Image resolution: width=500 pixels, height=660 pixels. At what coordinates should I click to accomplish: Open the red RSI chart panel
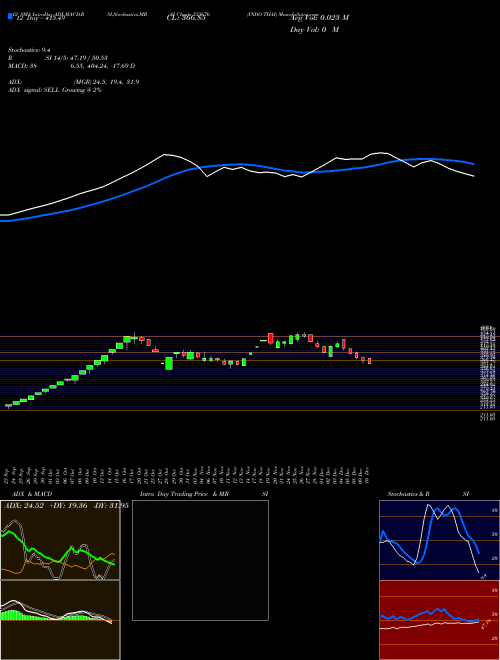(439, 620)
